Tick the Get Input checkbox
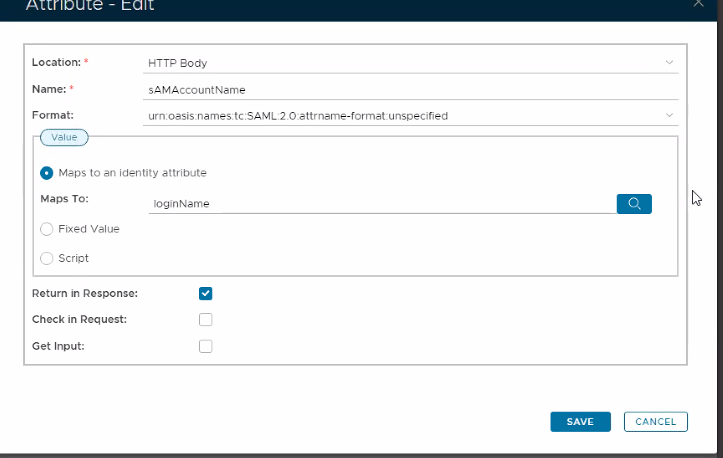 click(206, 347)
